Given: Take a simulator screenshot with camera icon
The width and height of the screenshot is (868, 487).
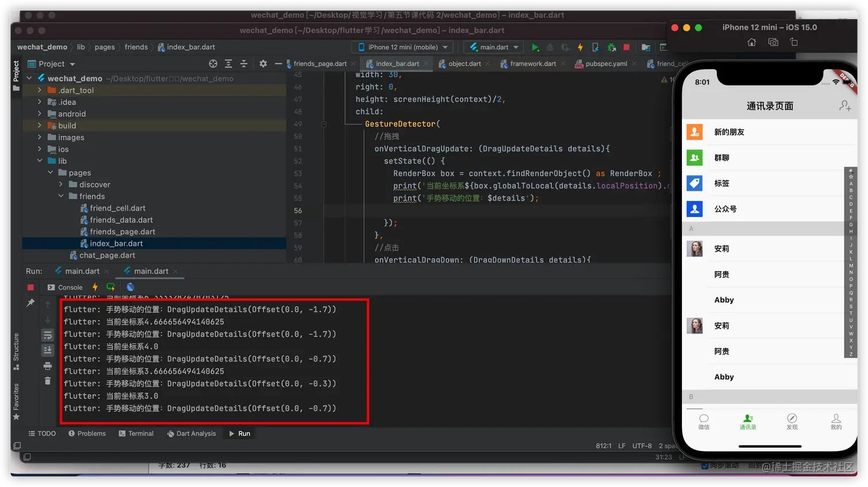Looking at the screenshot, I should tap(773, 42).
